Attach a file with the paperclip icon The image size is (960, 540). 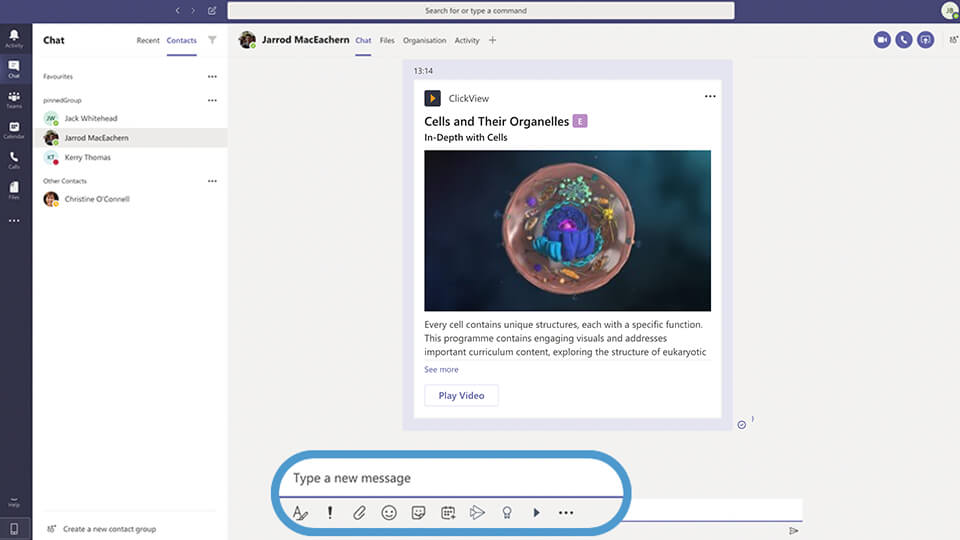click(x=359, y=513)
